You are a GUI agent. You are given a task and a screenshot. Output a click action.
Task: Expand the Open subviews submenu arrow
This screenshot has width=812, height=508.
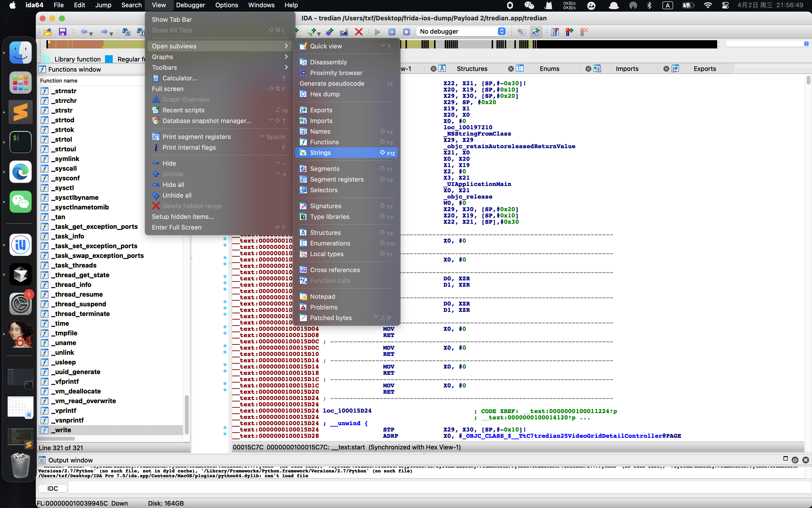[286, 46]
